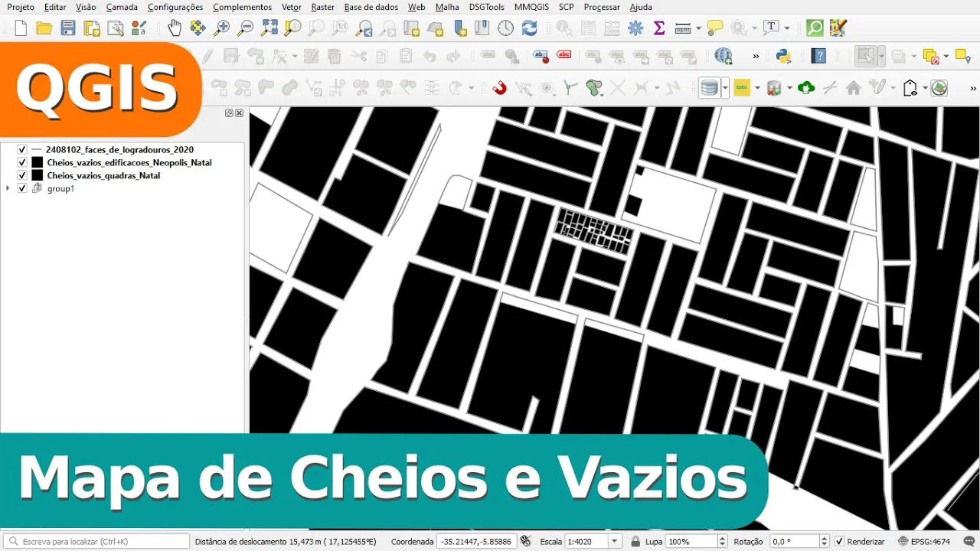This screenshot has height=551, width=980.
Task: Show the Statistical Summary sigma icon
Action: pyautogui.click(x=659, y=28)
